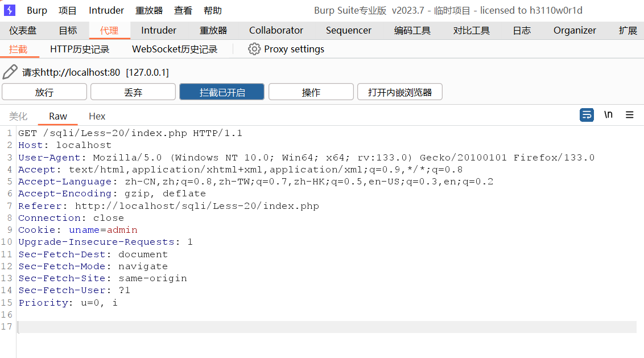Click the Host: localhost header line
Screen dimensions: 644x358
click(65, 145)
